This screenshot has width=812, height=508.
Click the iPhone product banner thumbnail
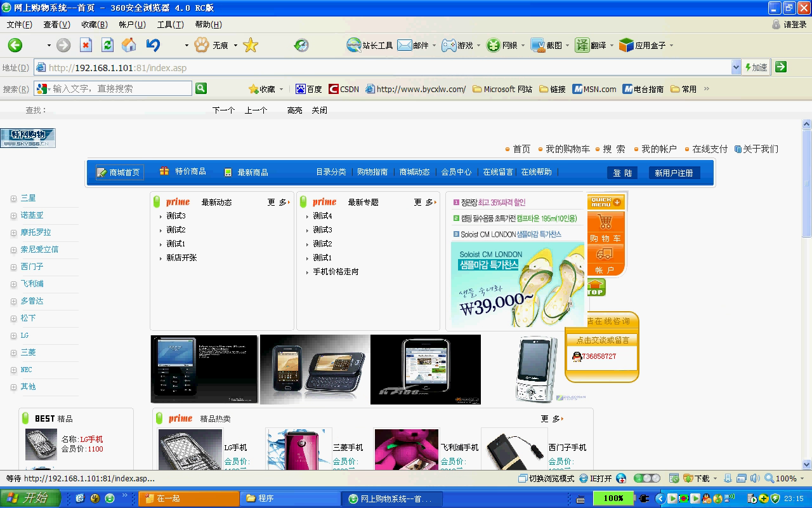click(426, 370)
